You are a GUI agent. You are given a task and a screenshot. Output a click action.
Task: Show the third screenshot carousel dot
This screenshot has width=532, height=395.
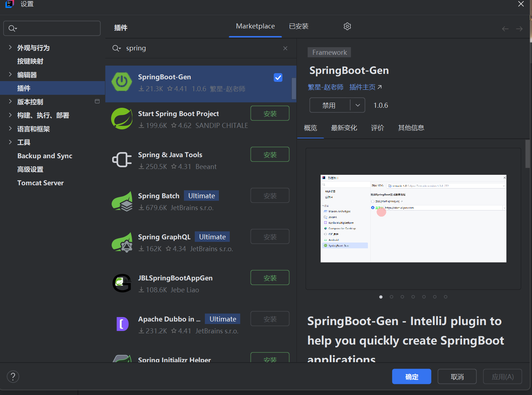pyautogui.click(x=403, y=297)
